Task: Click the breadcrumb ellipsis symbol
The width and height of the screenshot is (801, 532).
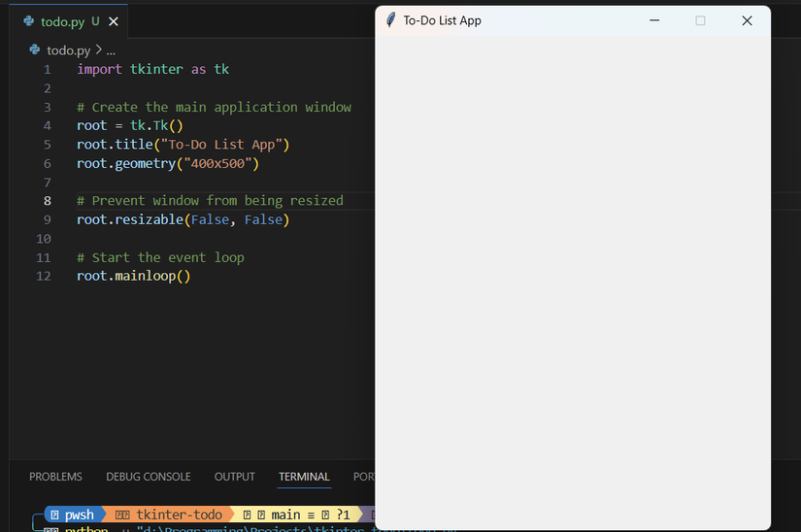Action: point(111,51)
